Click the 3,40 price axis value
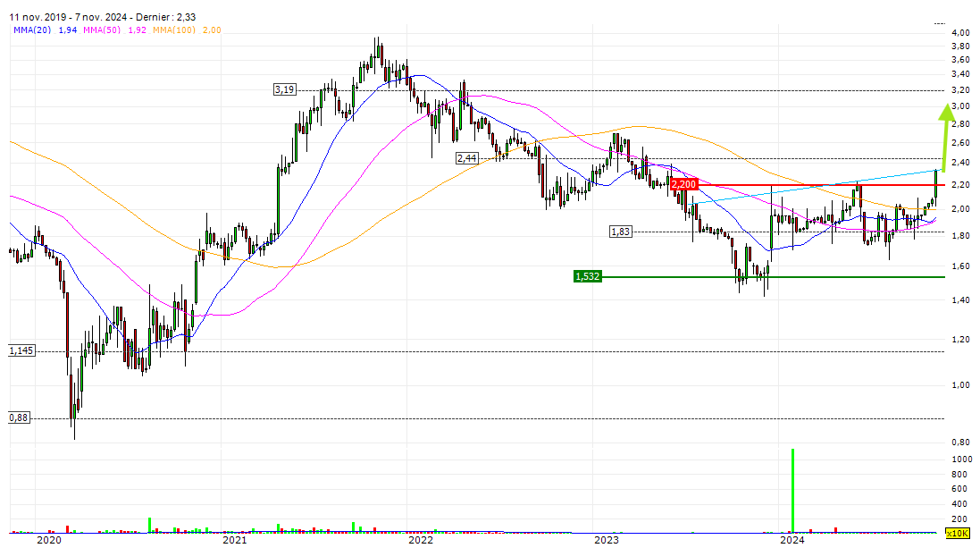Image resolution: width=980 pixels, height=548 pixels. pos(960,74)
